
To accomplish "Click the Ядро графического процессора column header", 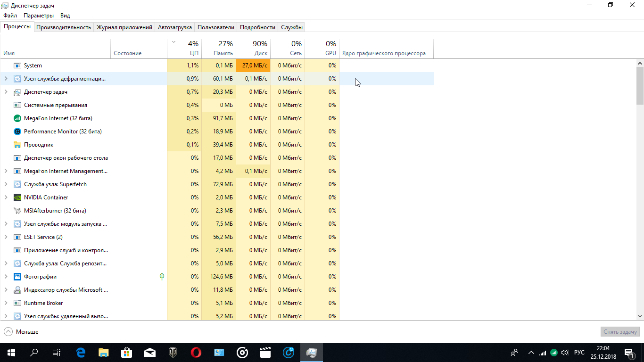I will 386,49.
